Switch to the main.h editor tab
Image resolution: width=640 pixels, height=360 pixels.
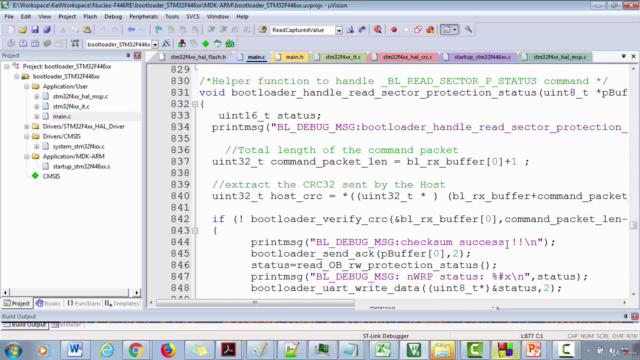click(x=290, y=57)
